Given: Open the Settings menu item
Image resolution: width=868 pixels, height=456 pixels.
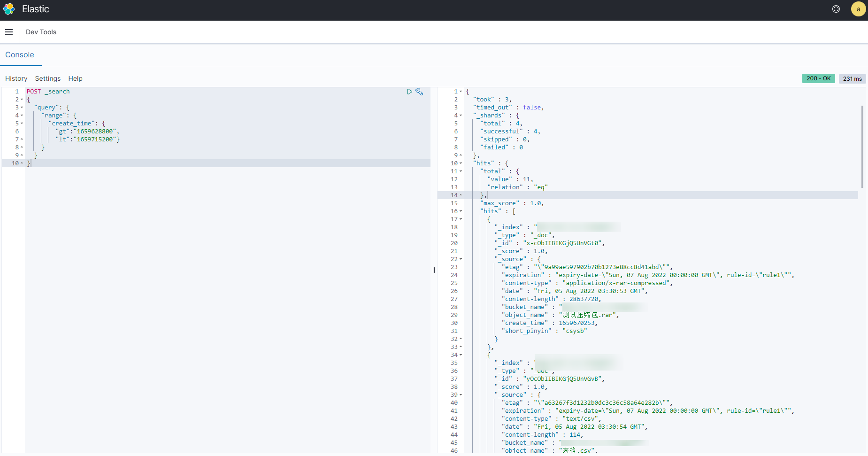Looking at the screenshot, I should [x=47, y=78].
